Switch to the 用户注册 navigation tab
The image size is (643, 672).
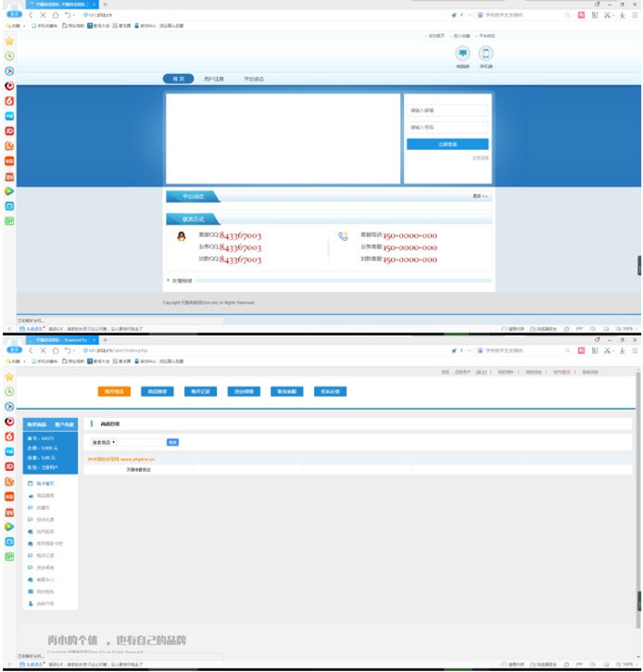tap(215, 79)
